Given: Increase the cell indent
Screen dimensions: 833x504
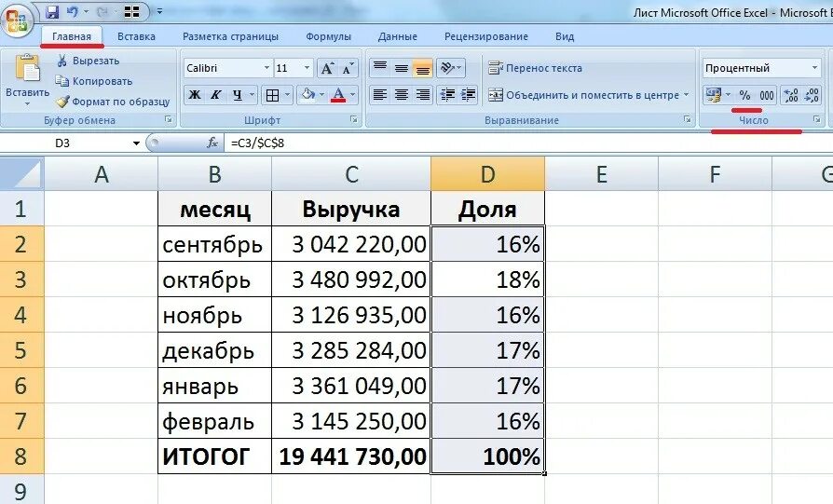Looking at the screenshot, I should point(468,95).
